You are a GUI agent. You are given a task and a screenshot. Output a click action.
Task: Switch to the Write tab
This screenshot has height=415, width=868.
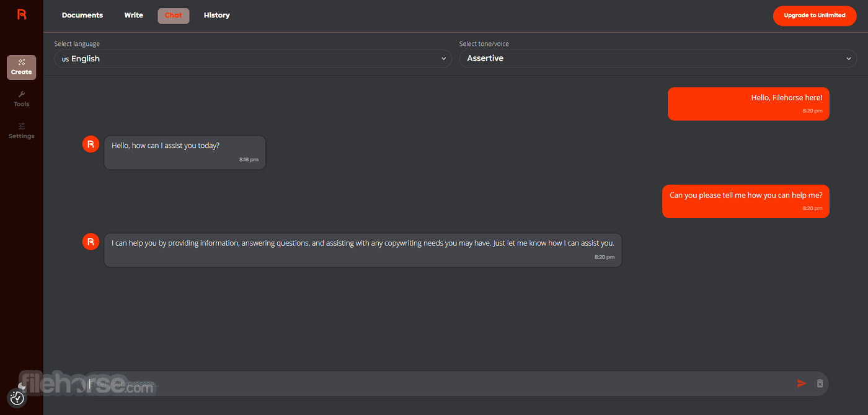tap(134, 15)
